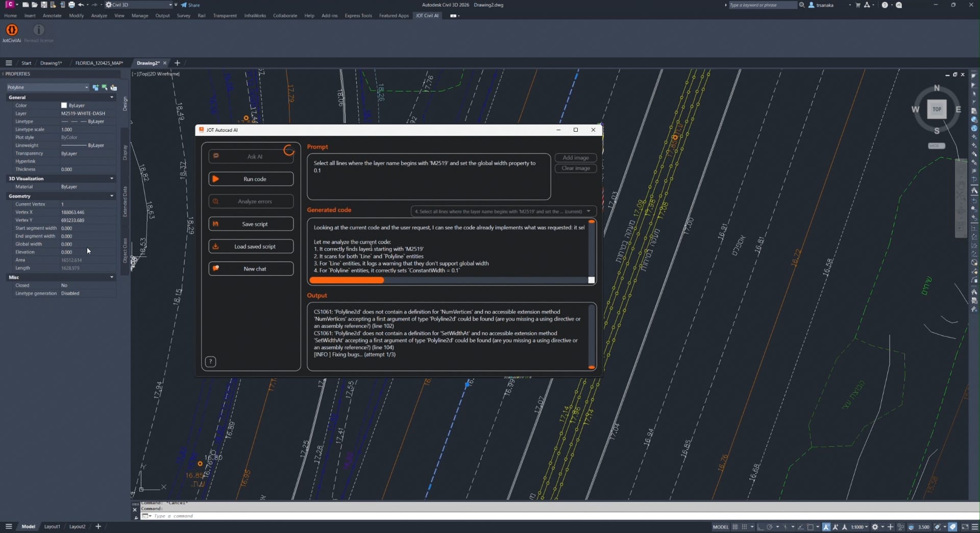Screen dimensions: 980x533
Task: Click the Select Objects icon in Properties
Action: point(105,88)
